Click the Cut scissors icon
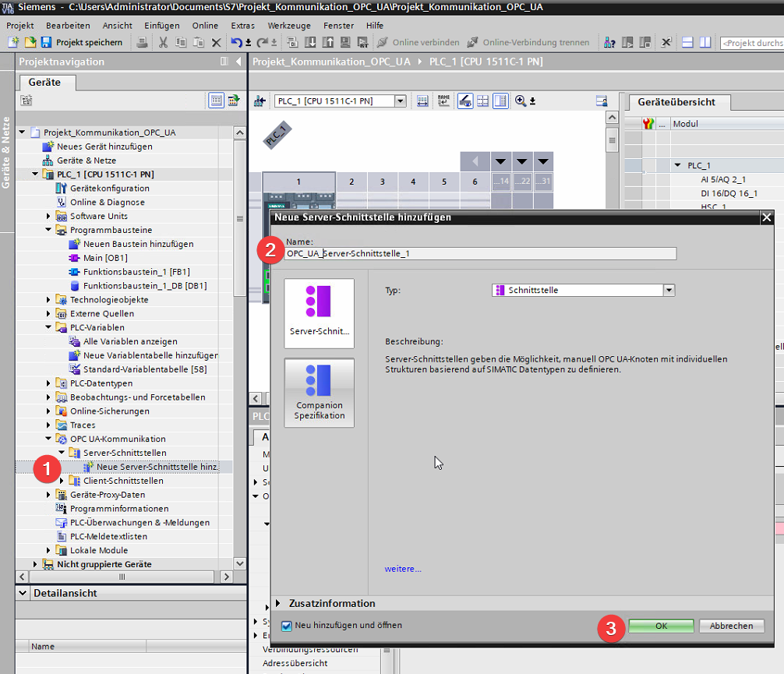Screen dimensions: 784x674 163,43
